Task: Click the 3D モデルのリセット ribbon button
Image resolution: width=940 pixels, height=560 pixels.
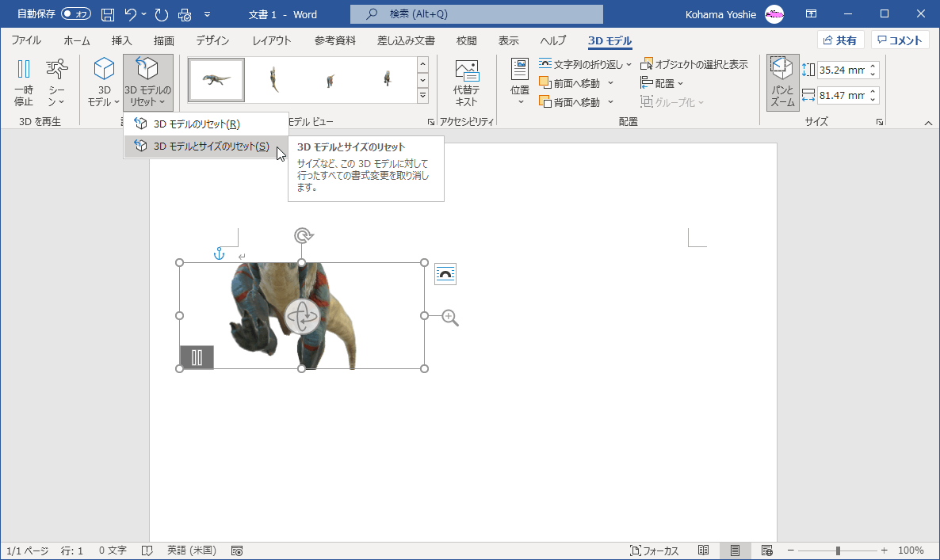Action: click(x=147, y=82)
